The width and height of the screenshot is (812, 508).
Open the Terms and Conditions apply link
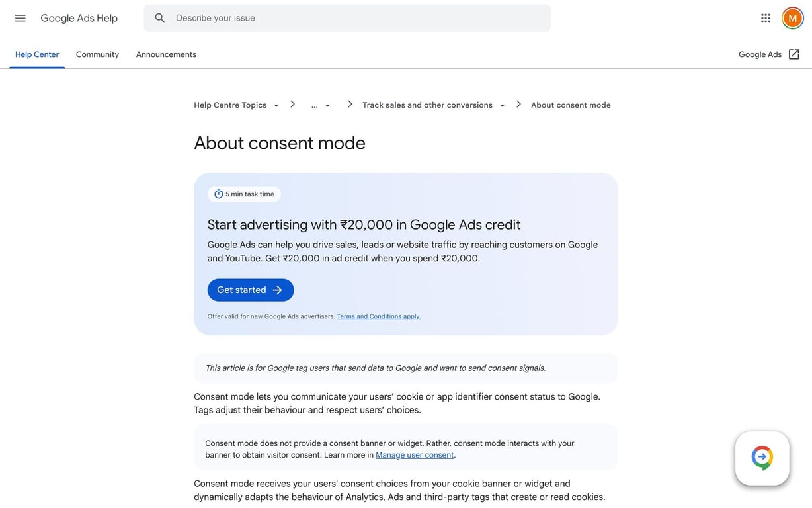378,316
